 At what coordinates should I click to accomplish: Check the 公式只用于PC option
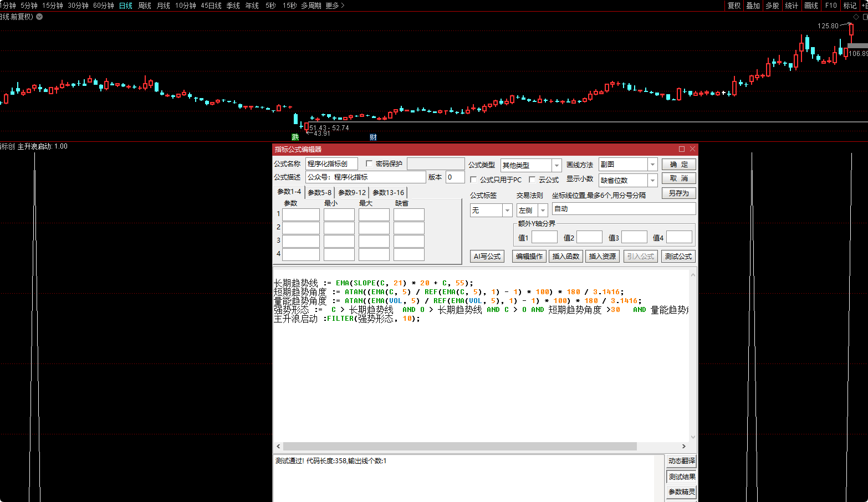click(473, 180)
